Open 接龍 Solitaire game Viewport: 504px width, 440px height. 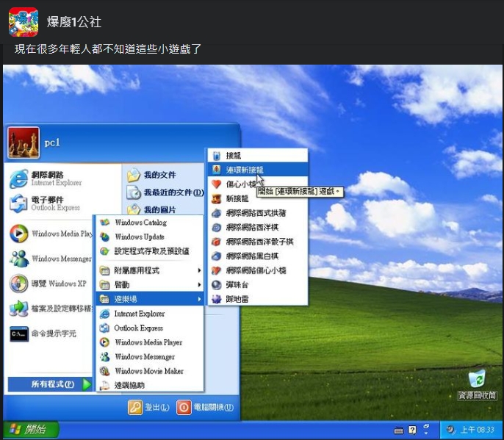point(257,156)
